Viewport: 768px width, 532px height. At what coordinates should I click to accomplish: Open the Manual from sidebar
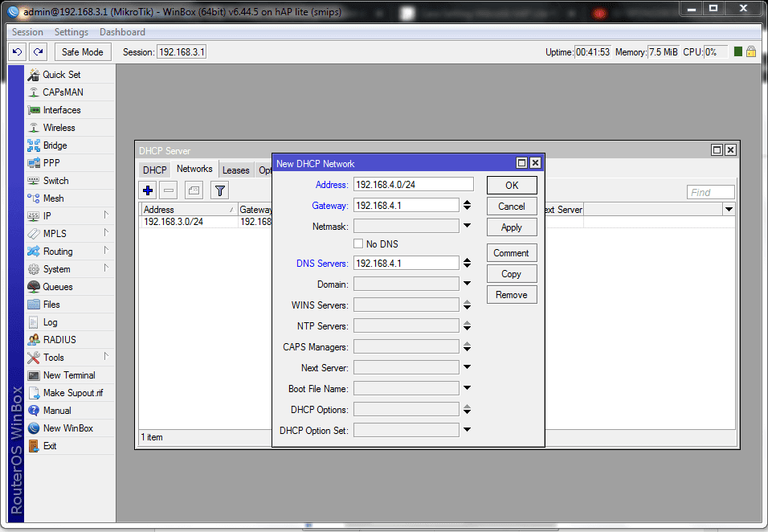[x=70, y=410]
